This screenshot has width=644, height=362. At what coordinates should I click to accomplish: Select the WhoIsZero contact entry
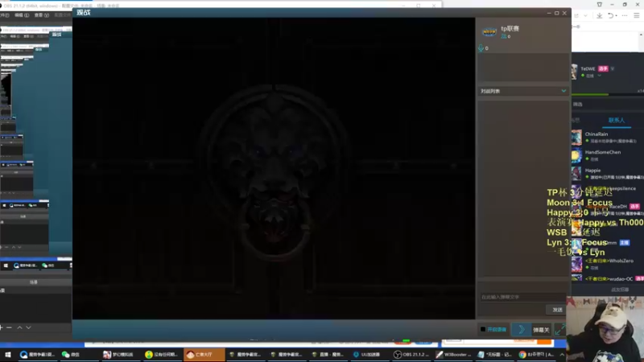point(608,264)
